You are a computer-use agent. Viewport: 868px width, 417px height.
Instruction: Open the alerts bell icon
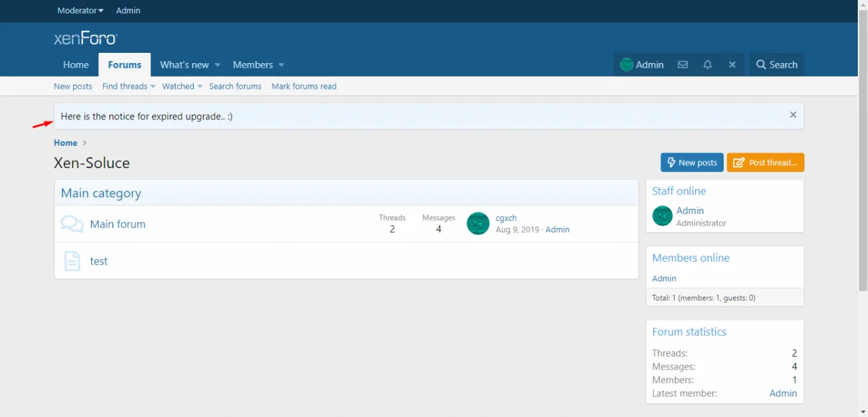707,65
